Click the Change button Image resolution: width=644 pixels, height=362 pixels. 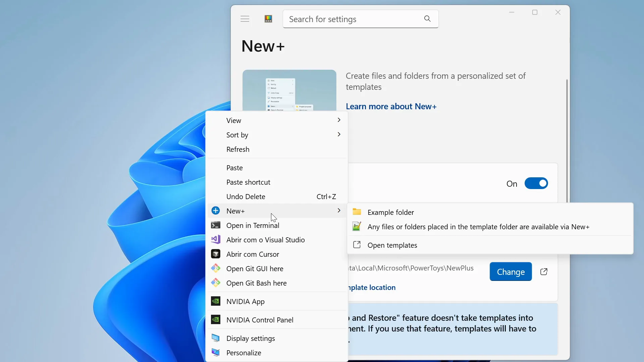click(511, 271)
